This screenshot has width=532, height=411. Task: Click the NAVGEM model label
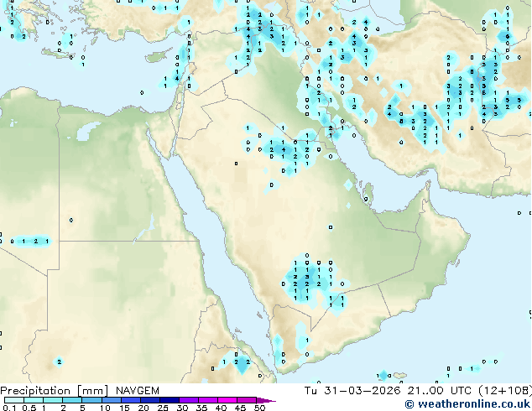click(138, 391)
